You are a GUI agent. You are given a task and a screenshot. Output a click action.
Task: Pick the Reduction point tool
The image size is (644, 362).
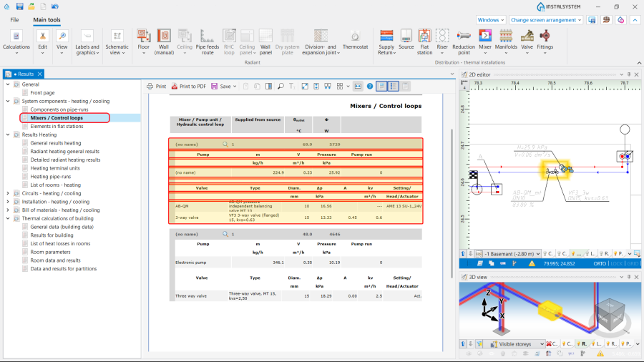point(464,42)
